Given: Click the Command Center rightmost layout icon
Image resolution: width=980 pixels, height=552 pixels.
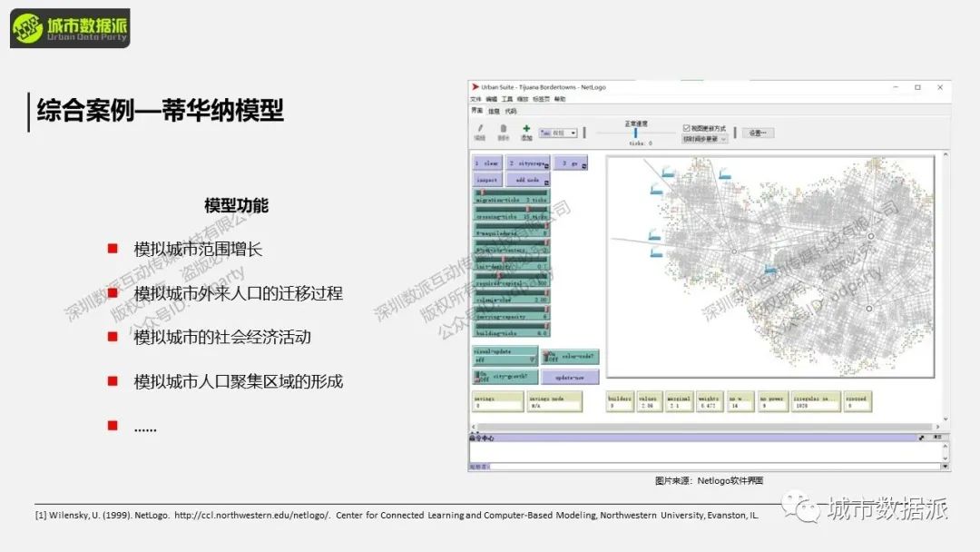Looking at the screenshot, I should tap(936, 438).
